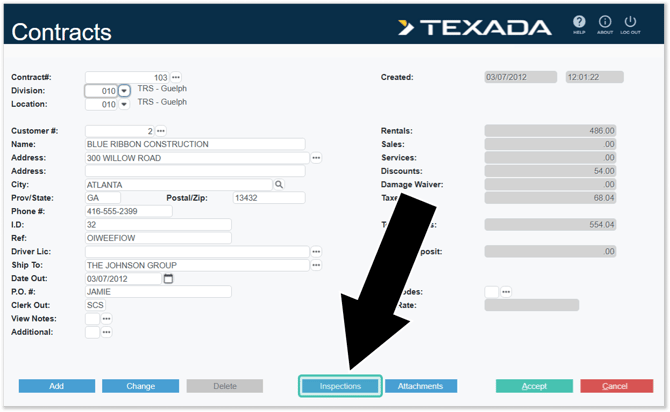Click the City search magnifier icon

point(279,184)
